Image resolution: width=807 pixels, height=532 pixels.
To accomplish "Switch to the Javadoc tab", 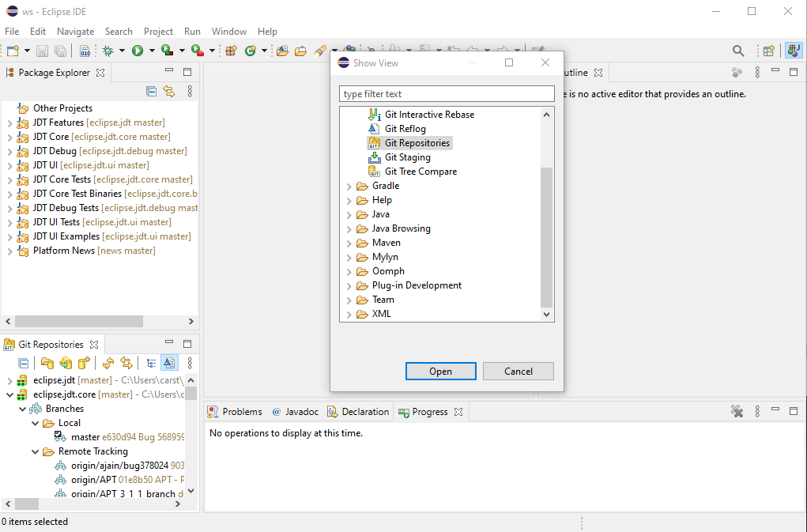I will (x=295, y=412).
